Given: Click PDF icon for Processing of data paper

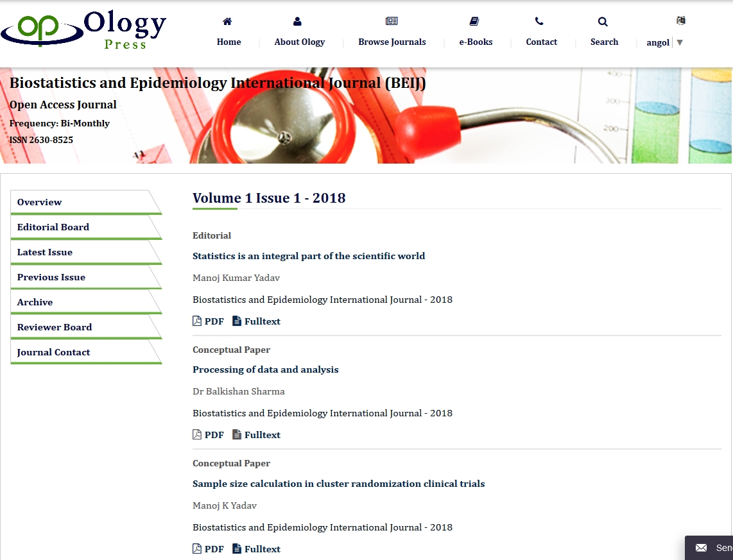Looking at the screenshot, I should click(197, 434).
